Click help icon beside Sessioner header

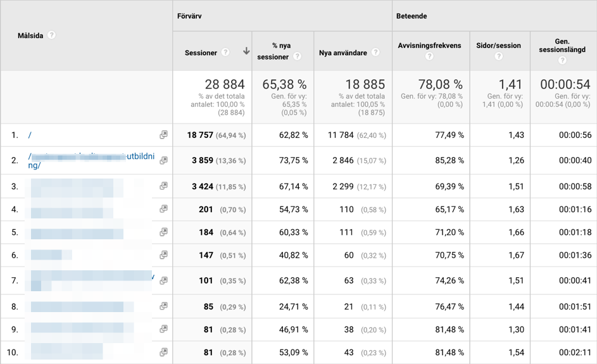click(x=225, y=52)
